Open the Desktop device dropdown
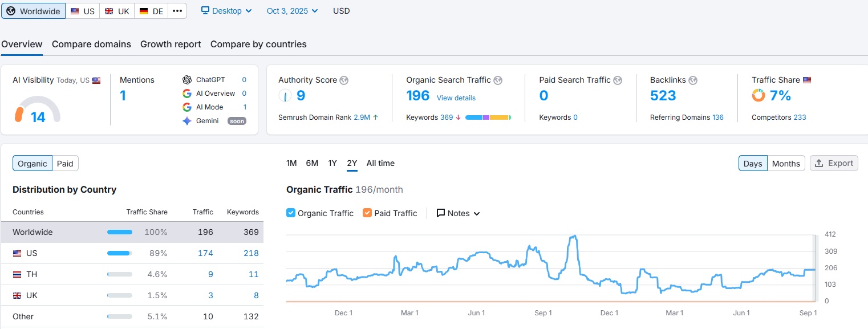The image size is (868, 329). click(x=226, y=11)
